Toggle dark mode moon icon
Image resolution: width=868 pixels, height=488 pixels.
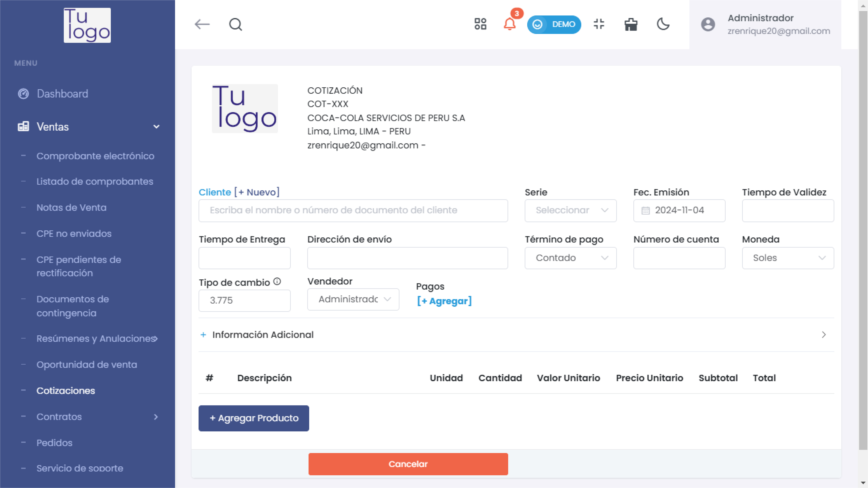663,24
